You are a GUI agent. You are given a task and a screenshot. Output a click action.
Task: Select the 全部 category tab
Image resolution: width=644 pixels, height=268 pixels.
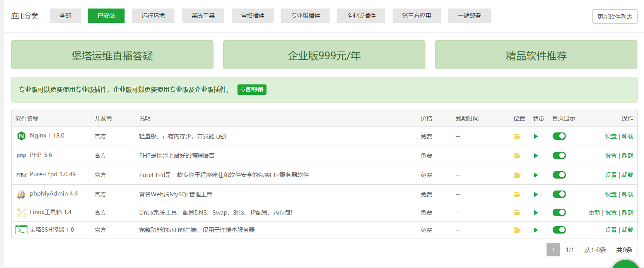coord(65,15)
